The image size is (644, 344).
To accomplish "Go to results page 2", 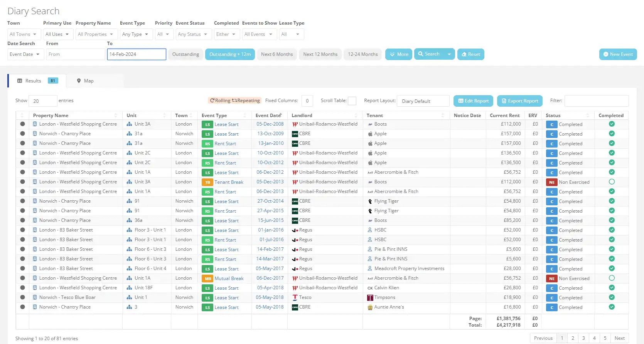I will (573, 338).
